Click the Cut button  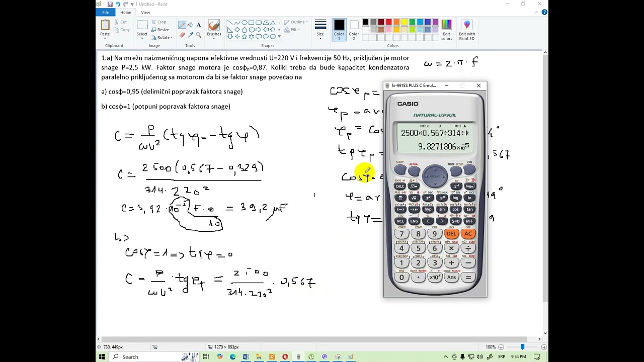coord(120,22)
